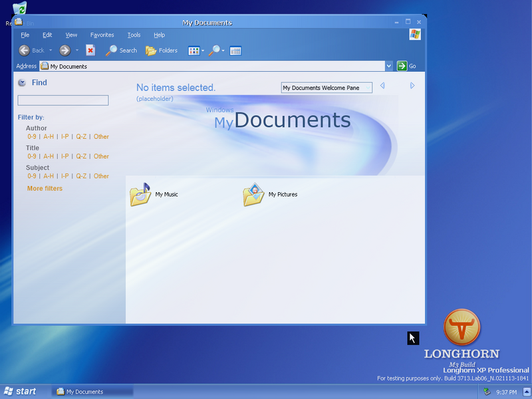Click inside the Address bar field
532x399 pixels.
212,66
